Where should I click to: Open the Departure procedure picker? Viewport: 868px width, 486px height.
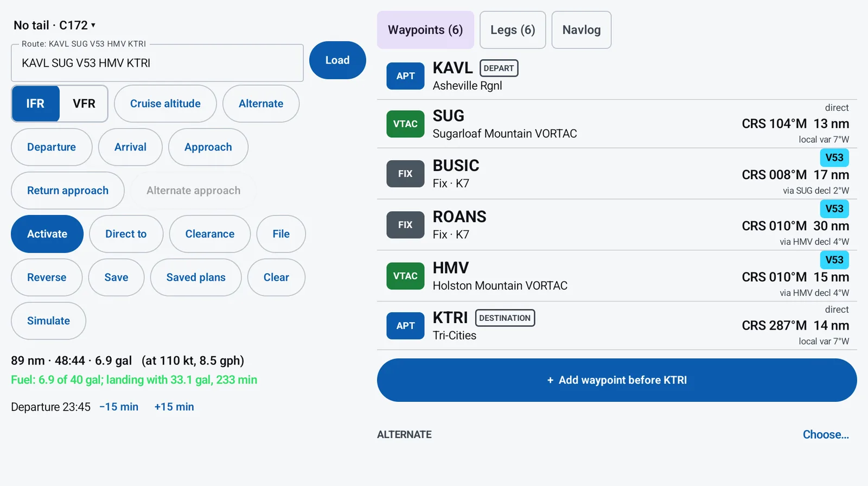(x=52, y=147)
